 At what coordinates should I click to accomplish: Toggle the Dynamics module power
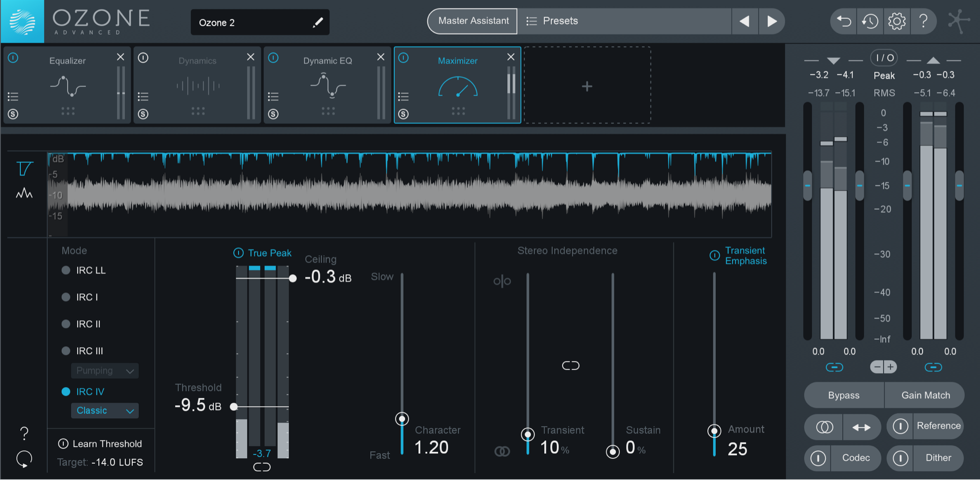[x=143, y=58]
